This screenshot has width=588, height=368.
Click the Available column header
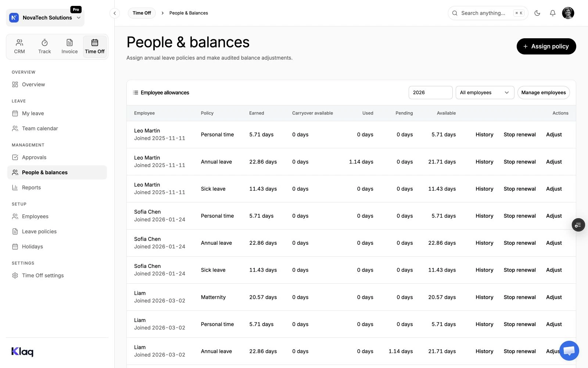point(446,113)
